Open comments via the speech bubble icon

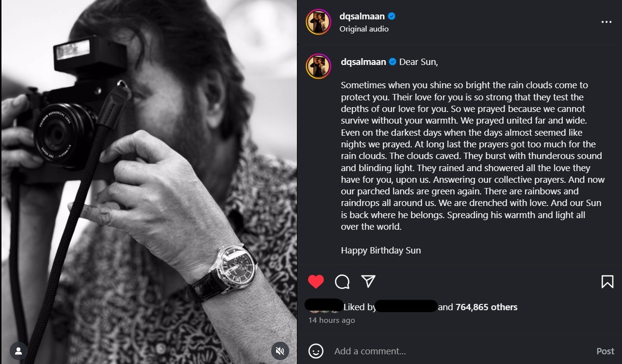342,282
